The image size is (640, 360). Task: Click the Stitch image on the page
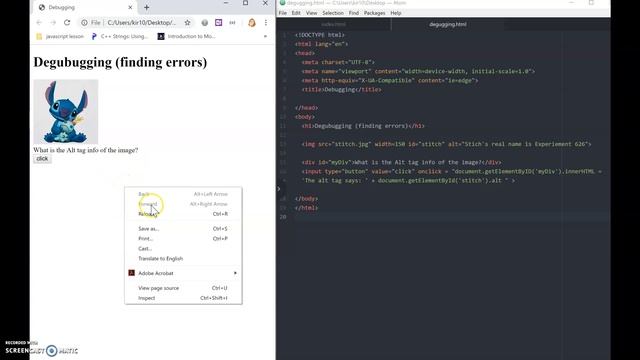[66, 111]
